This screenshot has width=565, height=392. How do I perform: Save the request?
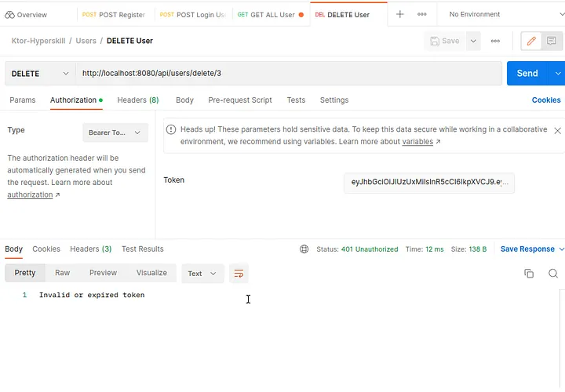[445, 41]
